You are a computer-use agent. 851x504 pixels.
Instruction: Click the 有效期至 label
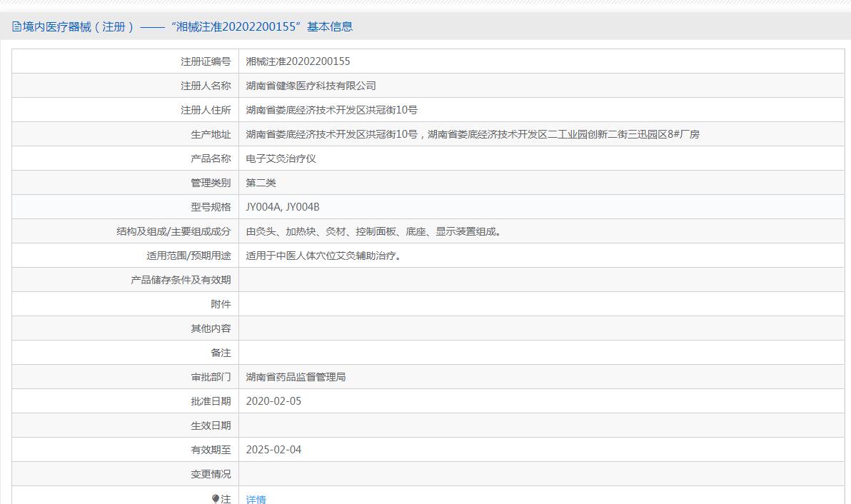click(x=211, y=450)
